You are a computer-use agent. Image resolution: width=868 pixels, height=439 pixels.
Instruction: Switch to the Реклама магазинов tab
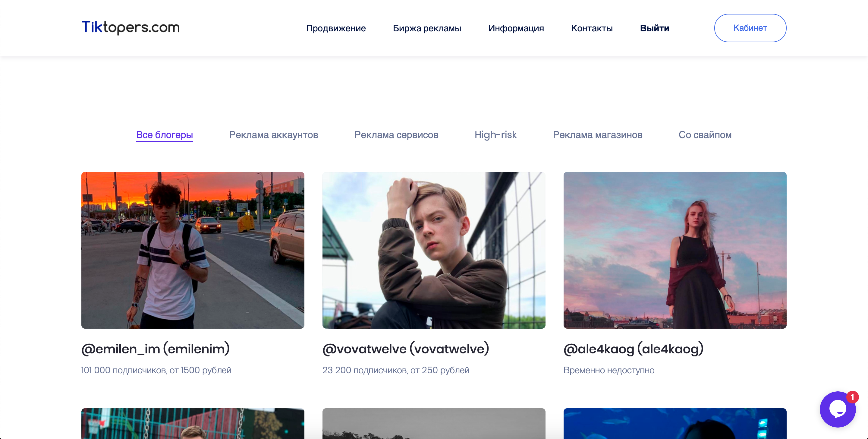[597, 135]
